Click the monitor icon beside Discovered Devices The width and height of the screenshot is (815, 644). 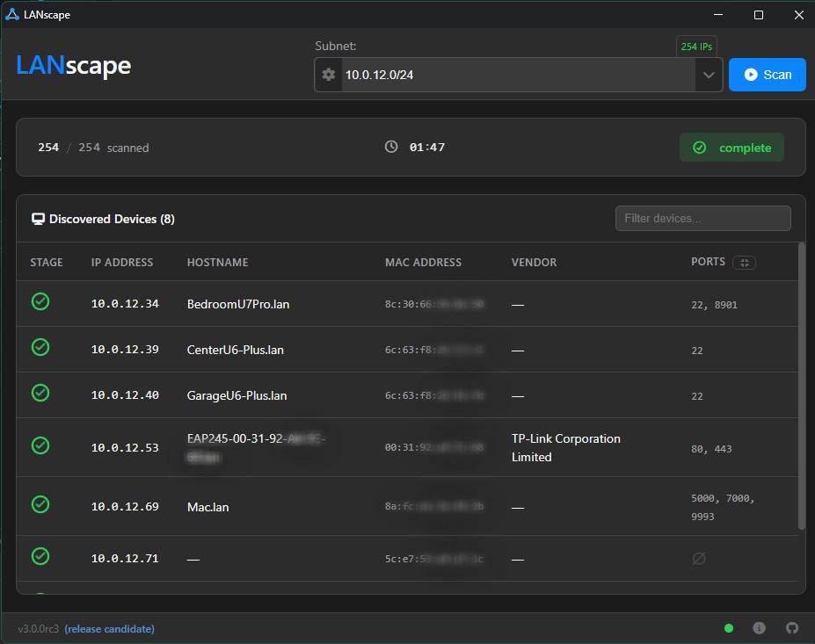click(38, 218)
